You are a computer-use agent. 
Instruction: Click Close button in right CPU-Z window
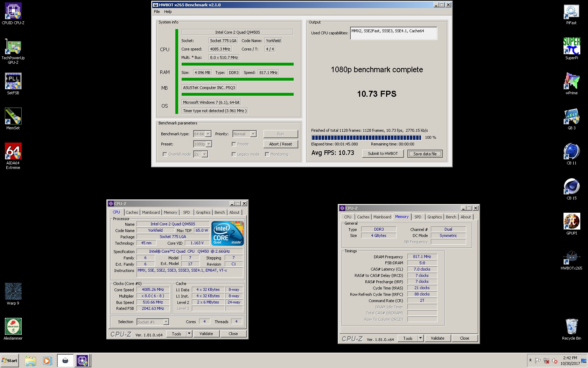[465, 338]
